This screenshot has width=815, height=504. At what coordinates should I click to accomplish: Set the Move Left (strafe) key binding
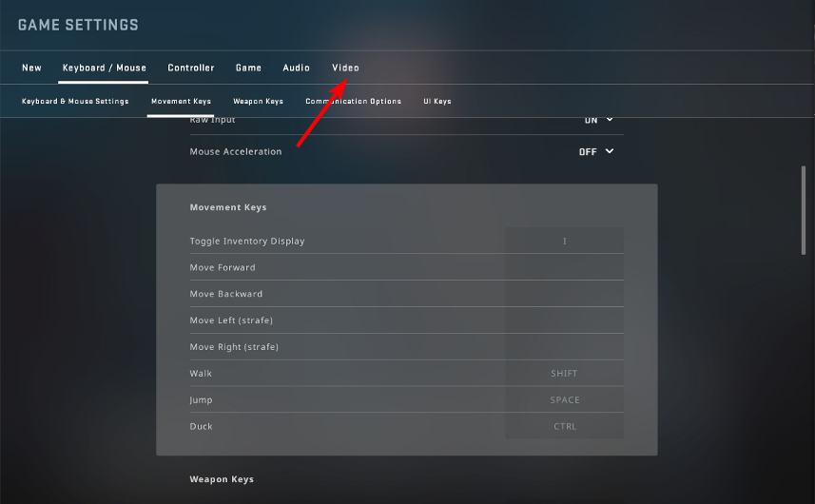click(x=565, y=320)
